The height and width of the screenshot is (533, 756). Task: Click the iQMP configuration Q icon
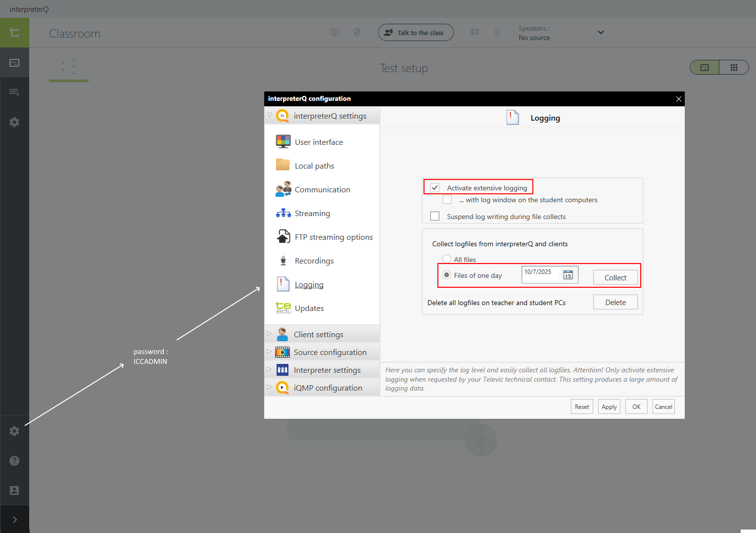283,388
